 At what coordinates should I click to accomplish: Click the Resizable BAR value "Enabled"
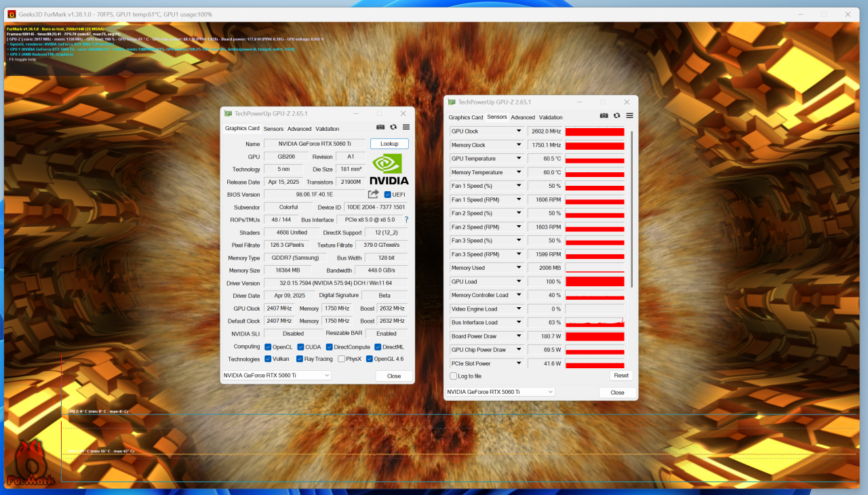pos(387,334)
